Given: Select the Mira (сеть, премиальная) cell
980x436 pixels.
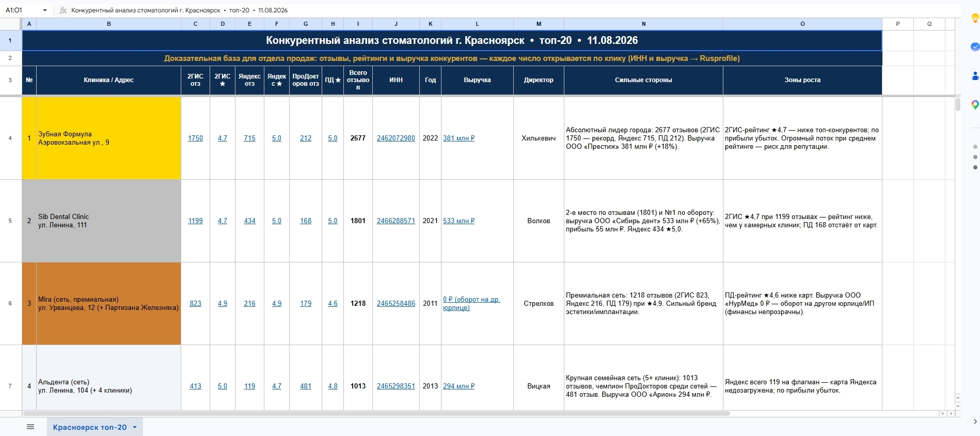Looking at the screenshot, I should (x=108, y=303).
